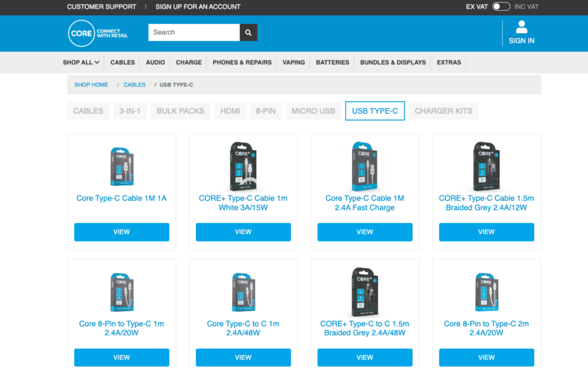View the Core Type-C Cable 1M 1A product
Image resolution: width=588 pixels, height=368 pixels.
pos(122,232)
